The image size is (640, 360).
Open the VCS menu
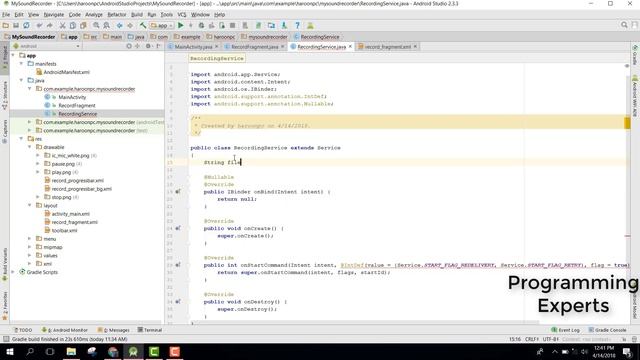coord(182,14)
